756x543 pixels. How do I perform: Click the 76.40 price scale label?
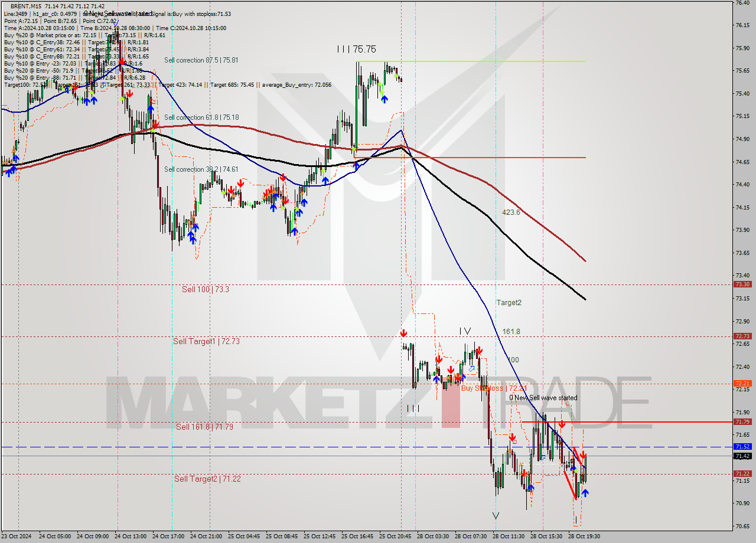[742, 2]
